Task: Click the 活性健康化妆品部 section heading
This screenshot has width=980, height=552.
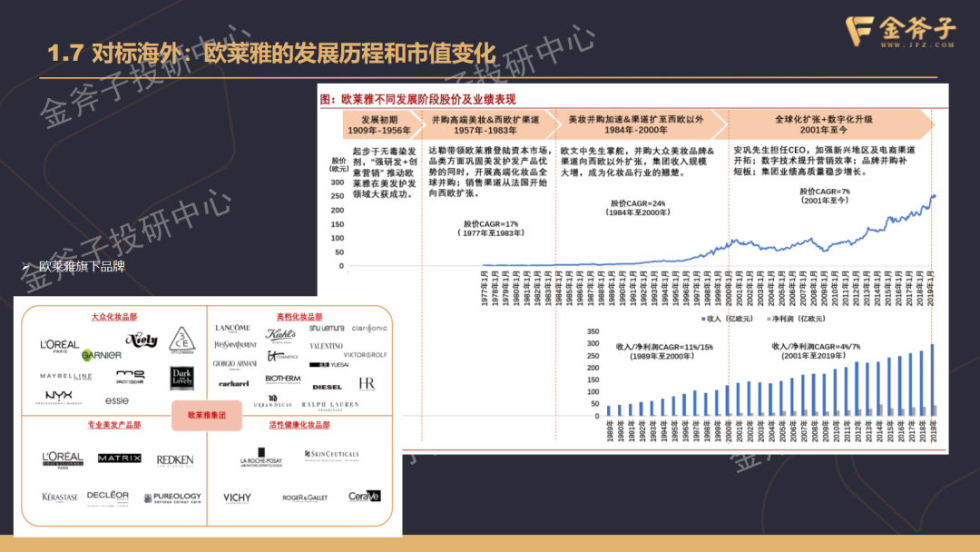Action: click(299, 425)
